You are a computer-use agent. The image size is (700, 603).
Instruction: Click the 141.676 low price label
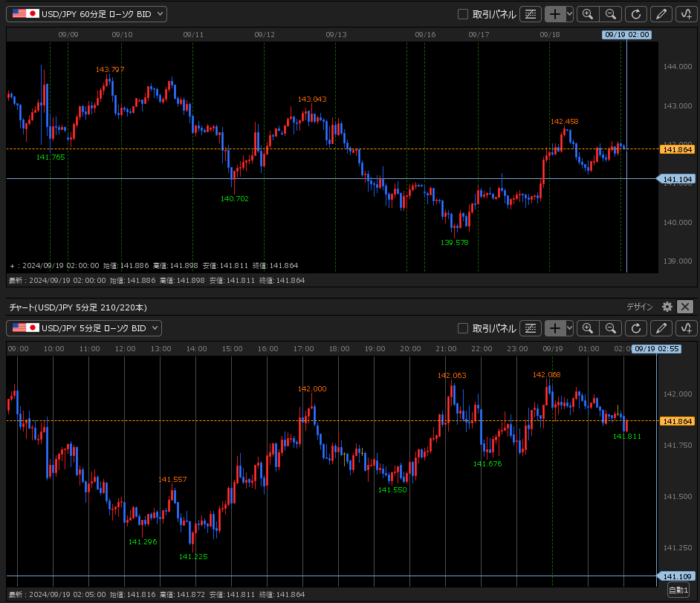[487, 464]
